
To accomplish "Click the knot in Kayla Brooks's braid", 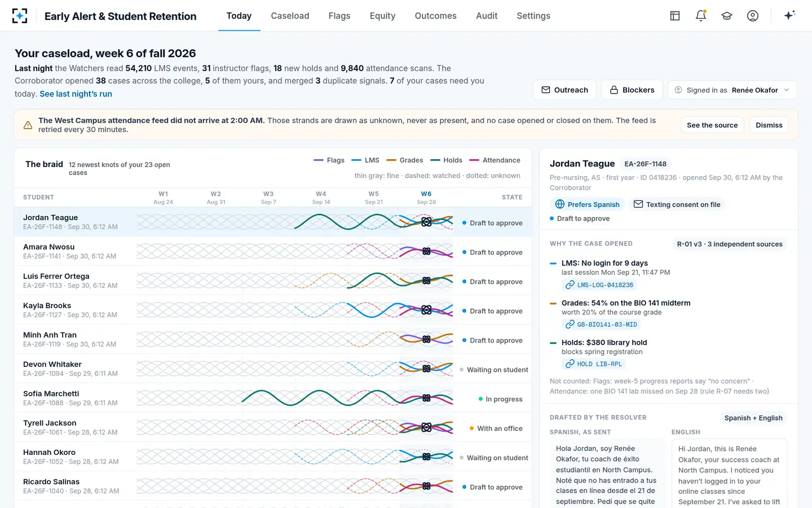I will (426, 310).
